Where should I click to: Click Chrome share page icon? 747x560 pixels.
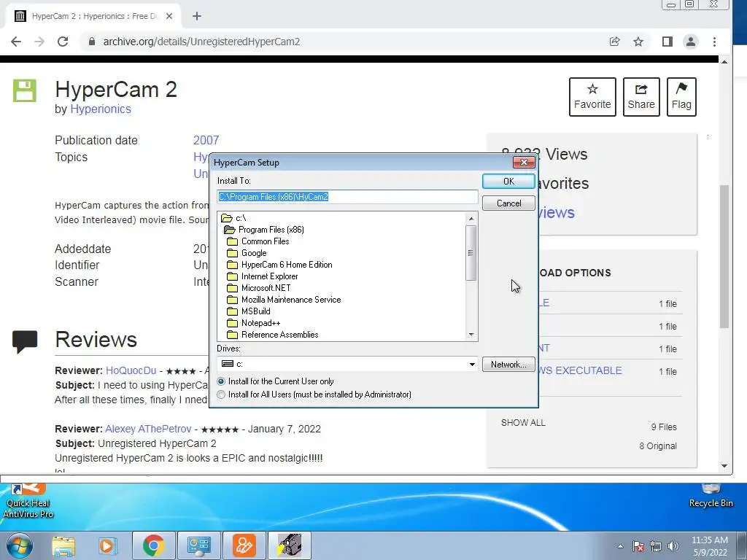pyautogui.click(x=614, y=42)
